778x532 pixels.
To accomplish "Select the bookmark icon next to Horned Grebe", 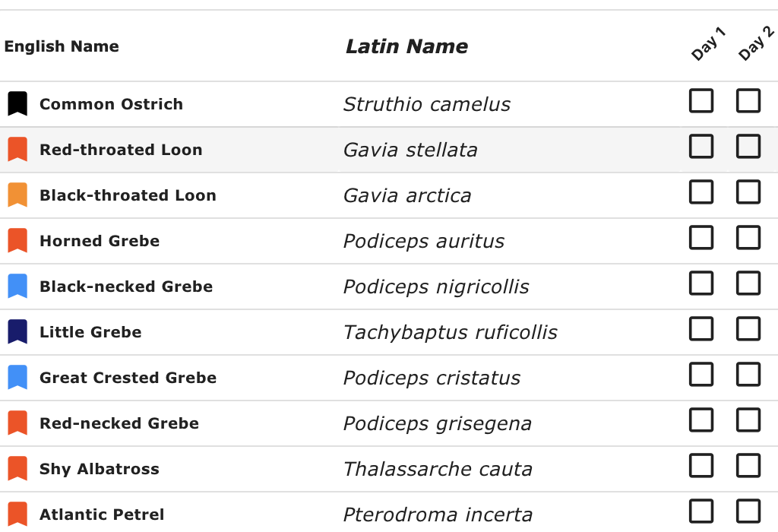I will tap(17, 241).
